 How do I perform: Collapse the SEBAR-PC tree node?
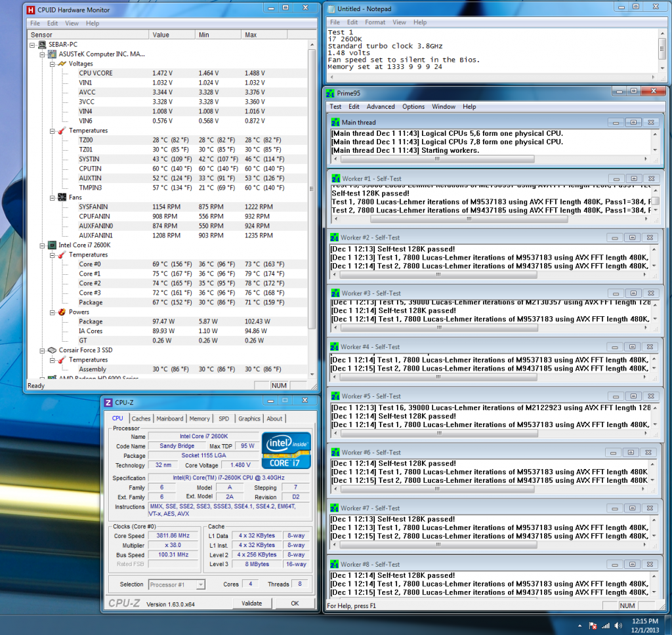click(32, 45)
